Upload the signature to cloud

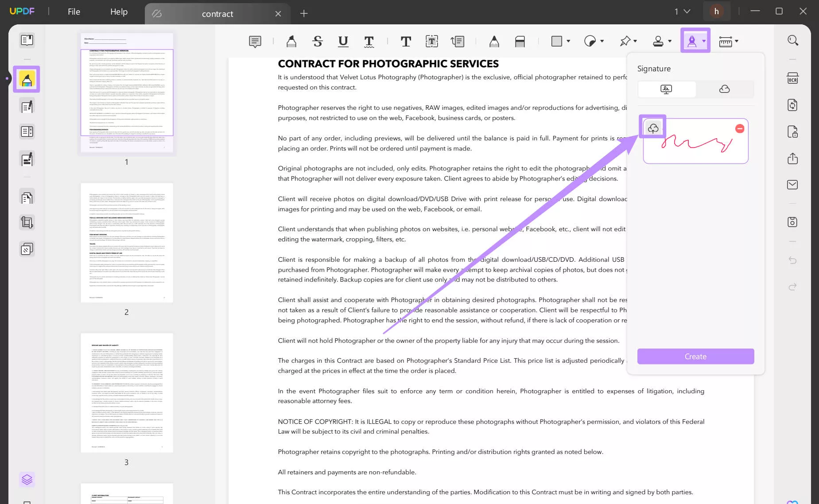653,128
